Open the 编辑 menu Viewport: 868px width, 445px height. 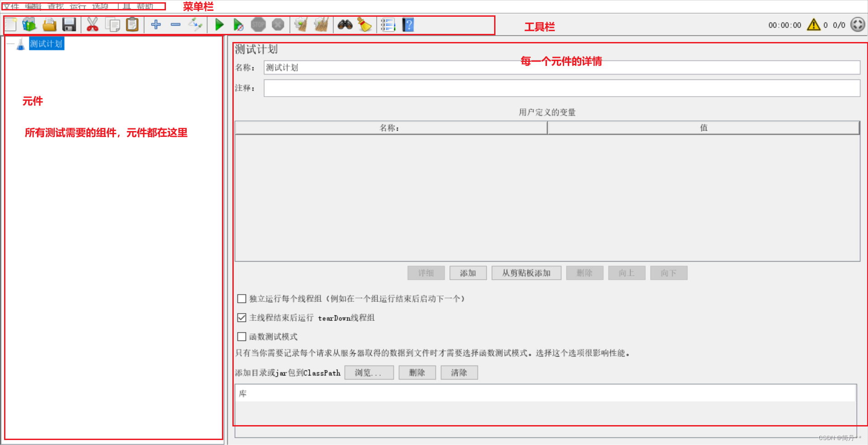pos(33,6)
